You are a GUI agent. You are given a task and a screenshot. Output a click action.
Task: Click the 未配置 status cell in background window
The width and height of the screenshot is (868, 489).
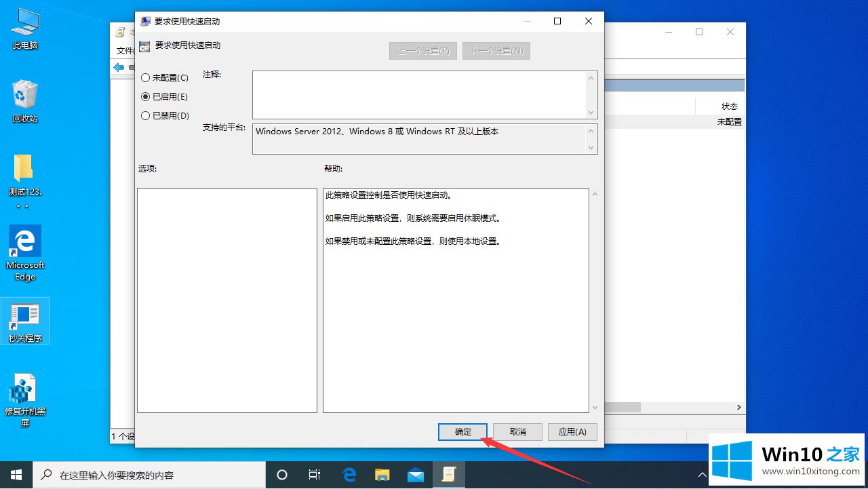click(730, 122)
